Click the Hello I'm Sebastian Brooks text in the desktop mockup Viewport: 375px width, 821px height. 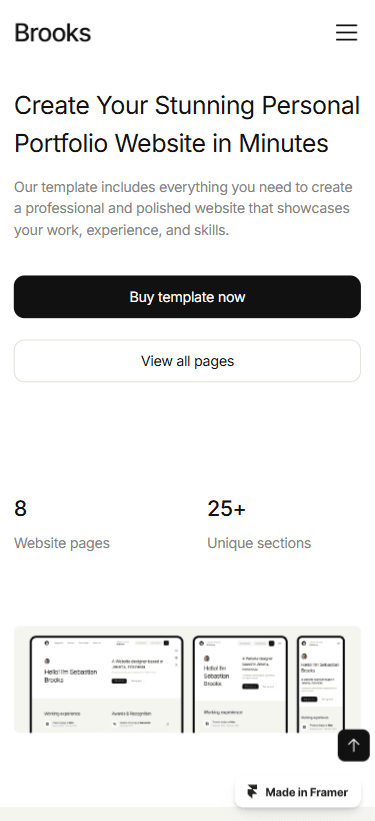pos(71,676)
